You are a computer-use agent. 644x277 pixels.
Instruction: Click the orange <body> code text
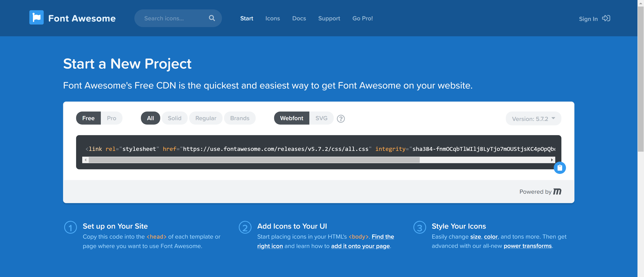point(358,237)
